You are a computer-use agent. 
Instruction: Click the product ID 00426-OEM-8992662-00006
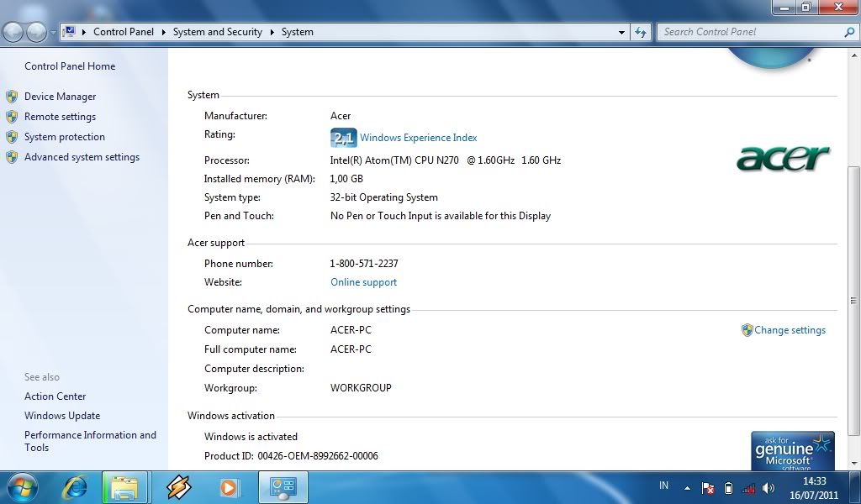click(318, 456)
